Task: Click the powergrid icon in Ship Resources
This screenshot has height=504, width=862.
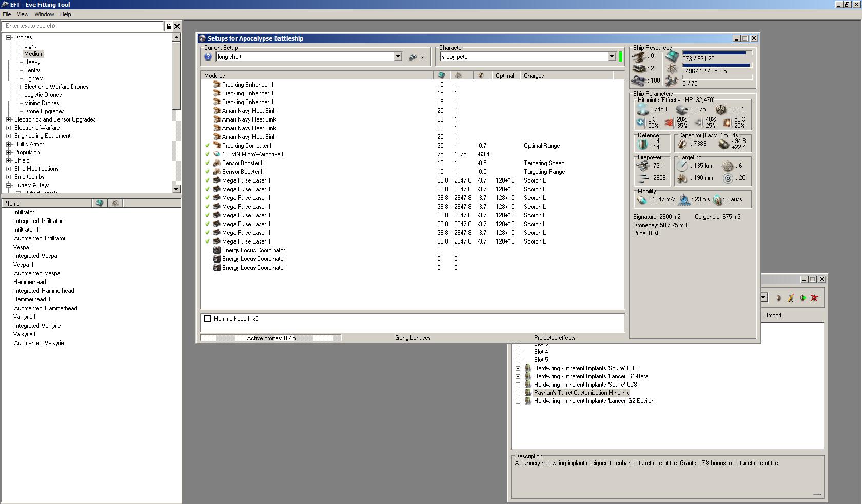Action: pos(672,69)
